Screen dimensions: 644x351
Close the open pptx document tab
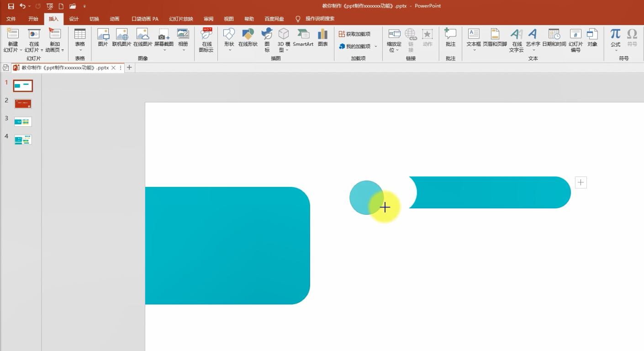(x=114, y=68)
